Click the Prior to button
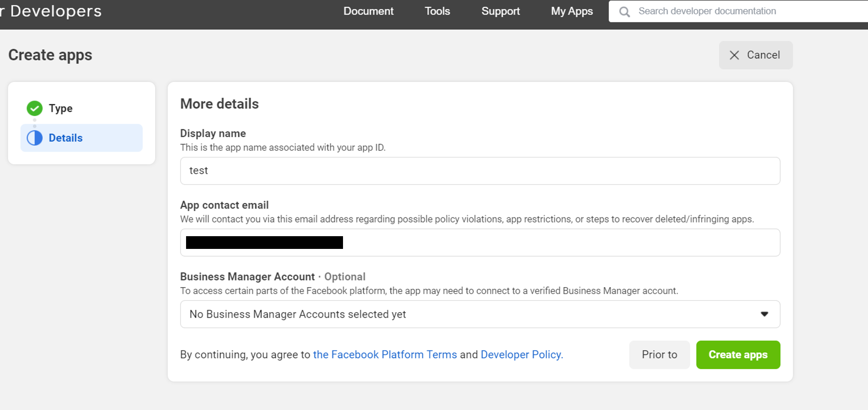868x410 pixels. pyautogui.click(x=659, y=354)
